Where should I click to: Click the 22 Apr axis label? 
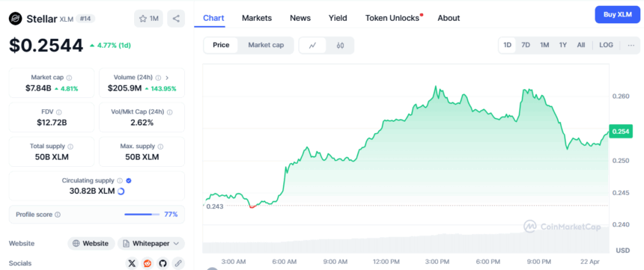[590, 262]
